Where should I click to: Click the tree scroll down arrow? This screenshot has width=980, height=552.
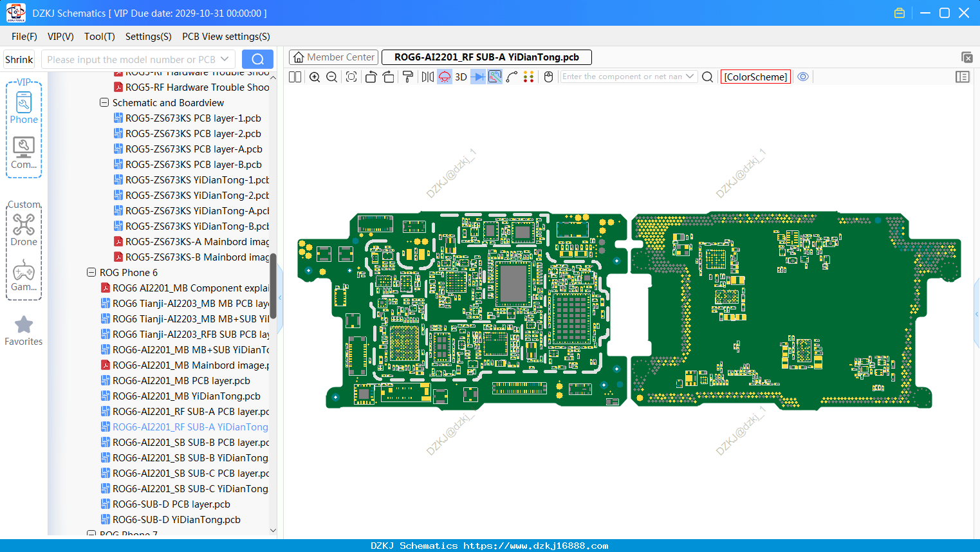pos(273,531)
